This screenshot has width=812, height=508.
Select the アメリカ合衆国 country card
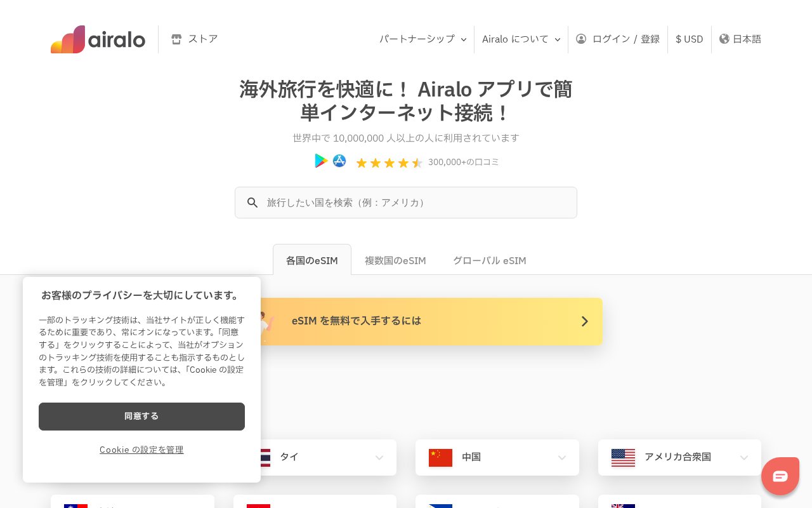(x=679, y=457)
